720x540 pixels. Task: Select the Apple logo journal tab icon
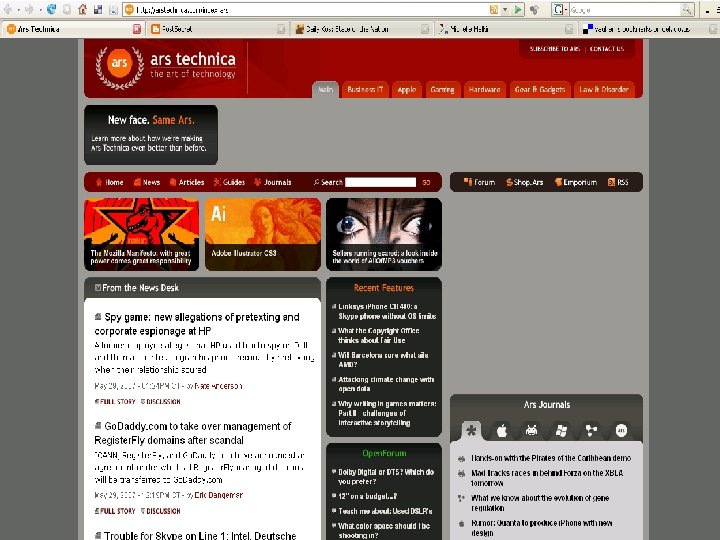pyautogui.click(x=502, y=431)
